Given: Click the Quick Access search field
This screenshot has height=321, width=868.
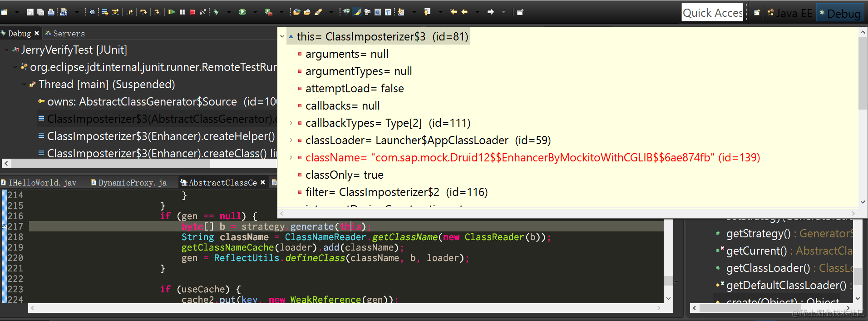Looking at the screenshot, I should (712, 13).
